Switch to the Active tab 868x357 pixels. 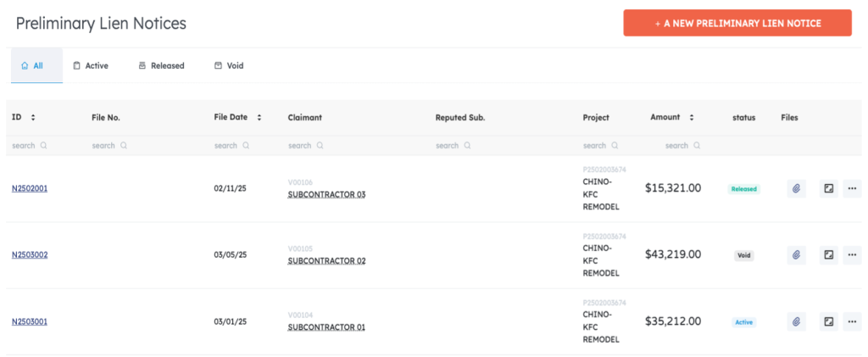[90, 65]
